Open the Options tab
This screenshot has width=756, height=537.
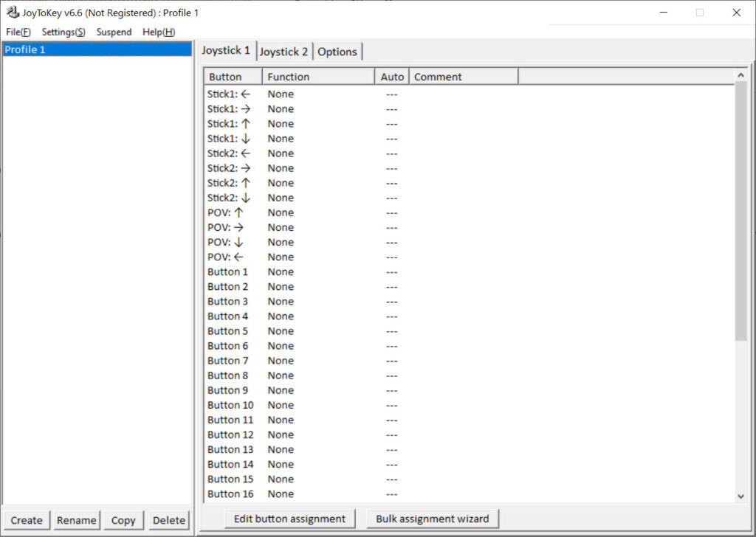(x=337, y=52)
